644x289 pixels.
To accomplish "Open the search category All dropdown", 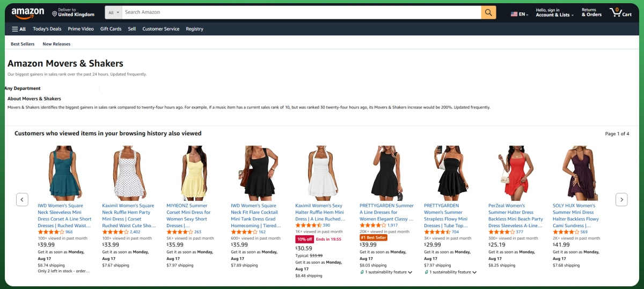I will (113, 12).
